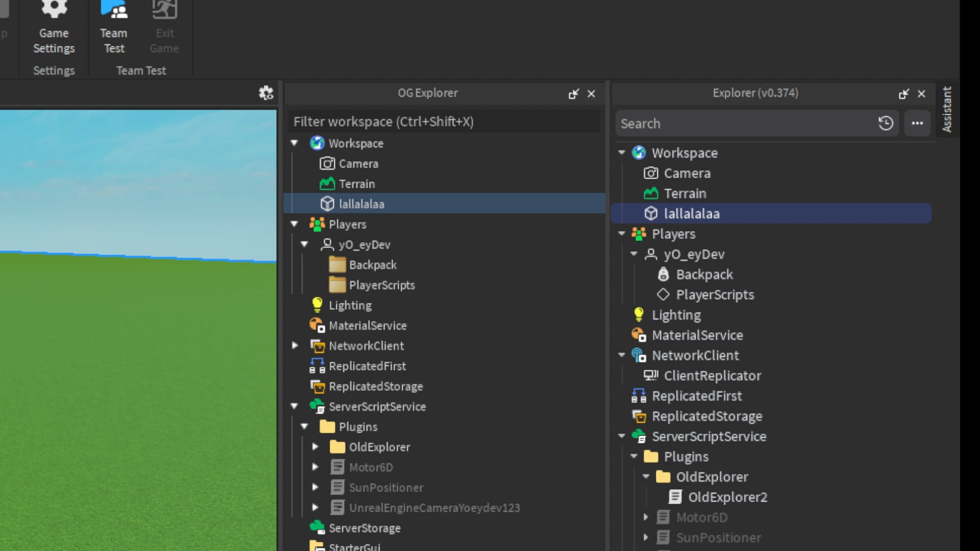Start a Team Test session
Viewport: 980px width, 551px height.
(114, 28)
